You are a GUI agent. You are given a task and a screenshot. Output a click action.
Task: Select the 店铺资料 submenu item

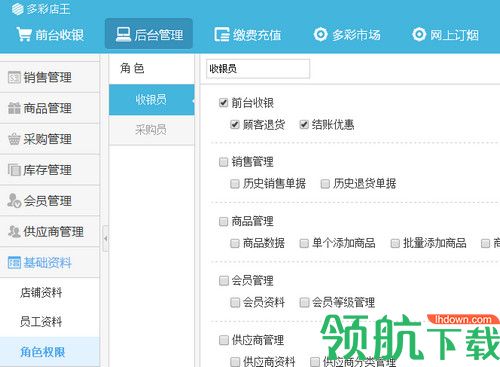(x=50, y=293)
